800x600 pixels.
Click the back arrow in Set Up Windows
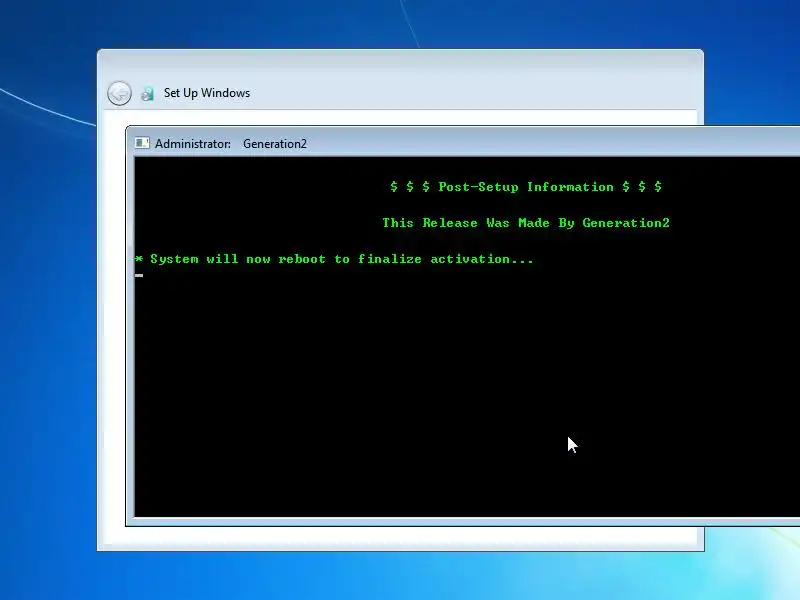click(119, 93)
